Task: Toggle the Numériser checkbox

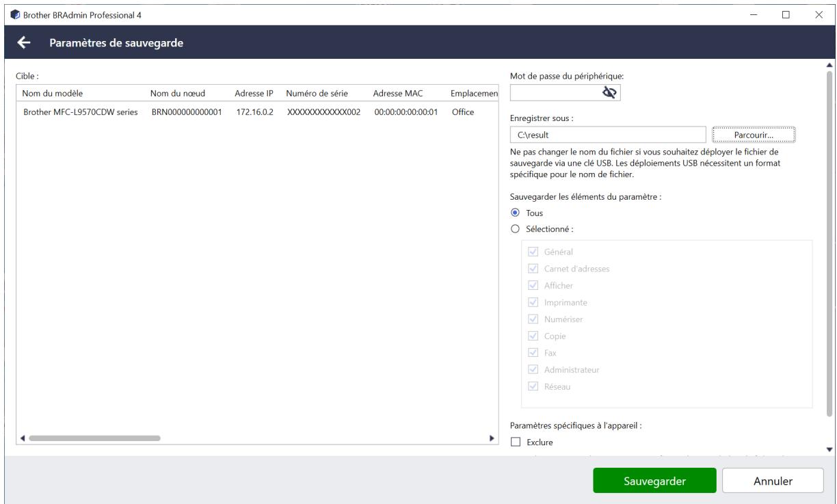Action: (534, 319)
